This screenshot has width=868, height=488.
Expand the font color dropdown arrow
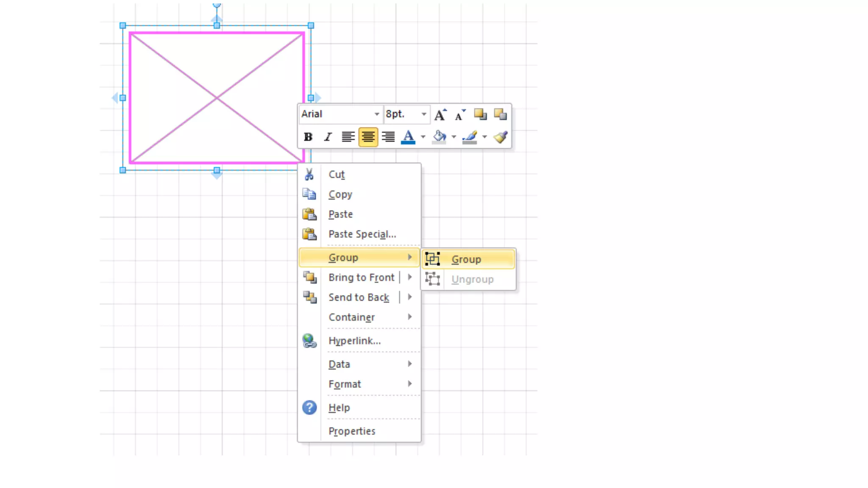pos(423,137)
